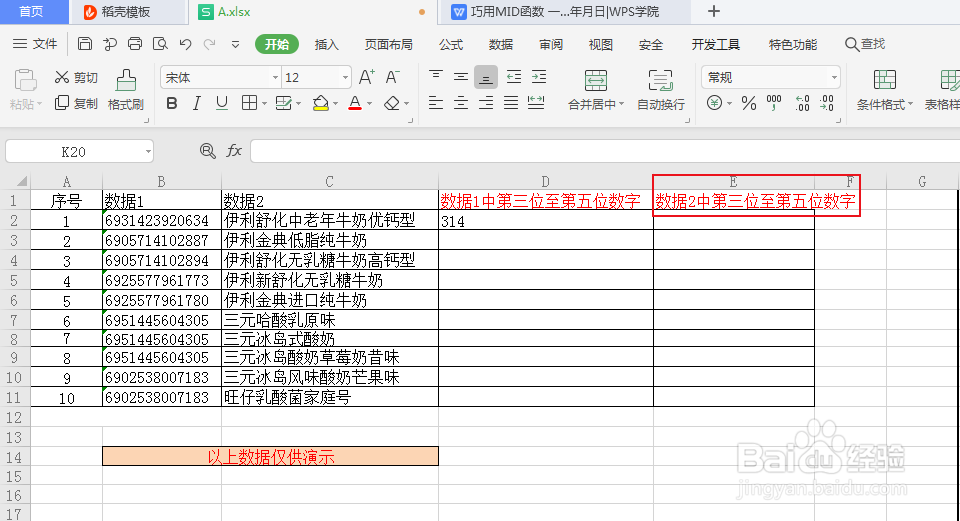Toggle underline formatting
Image resolution: width=960 pixels, height=521 pixels.
pos(222,103)
